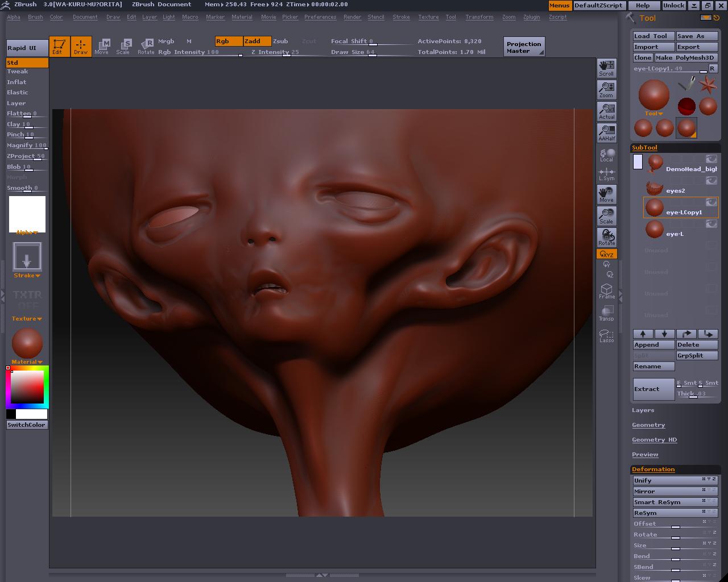Toggle the Zadd sculpt mode
This screenshot has width=728, height=582.
tap(257, 41)
